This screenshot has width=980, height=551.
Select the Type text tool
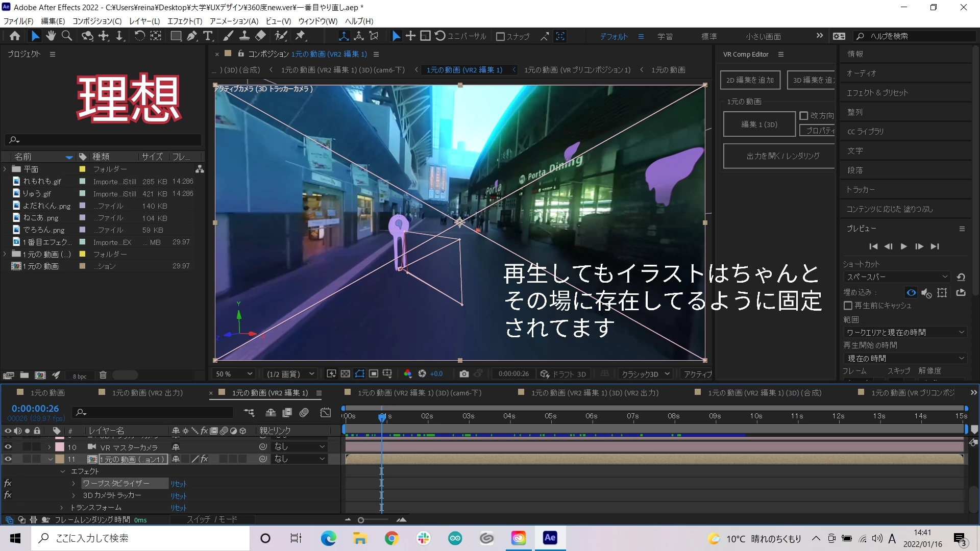208,36
